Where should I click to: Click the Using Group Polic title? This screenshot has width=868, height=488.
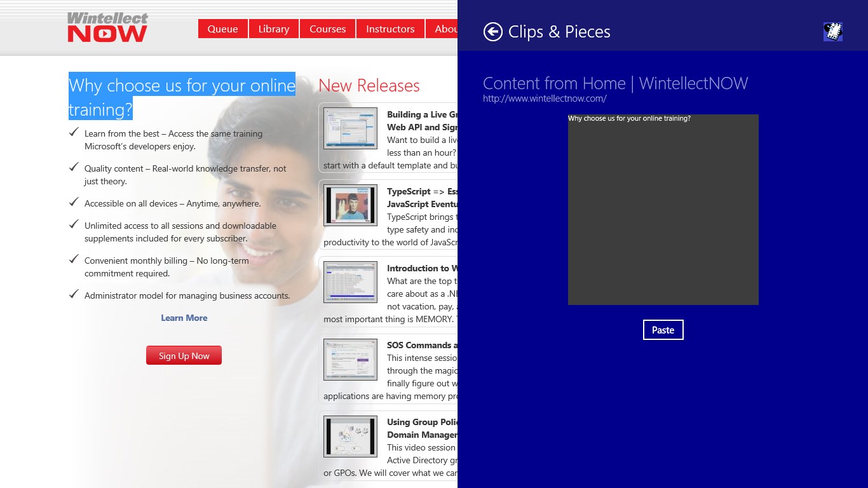(422, 428)
